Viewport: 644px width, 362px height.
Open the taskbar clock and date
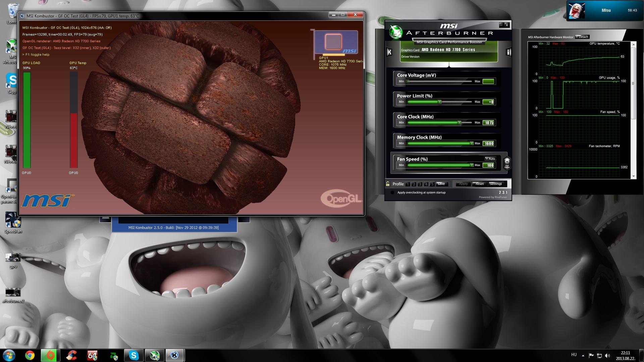coord(625,356)
